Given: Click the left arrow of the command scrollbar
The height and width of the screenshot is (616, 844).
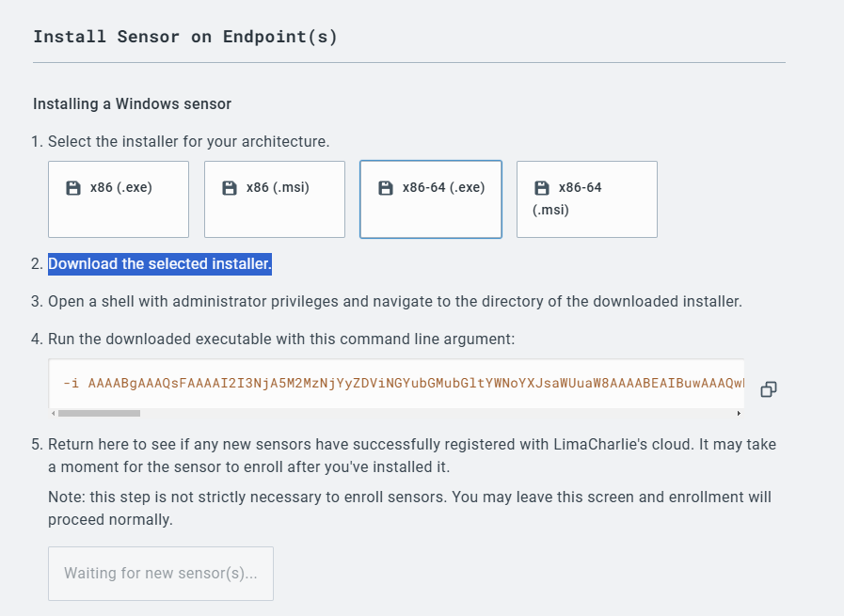Looking at the screenshot, I should point(54,413).
